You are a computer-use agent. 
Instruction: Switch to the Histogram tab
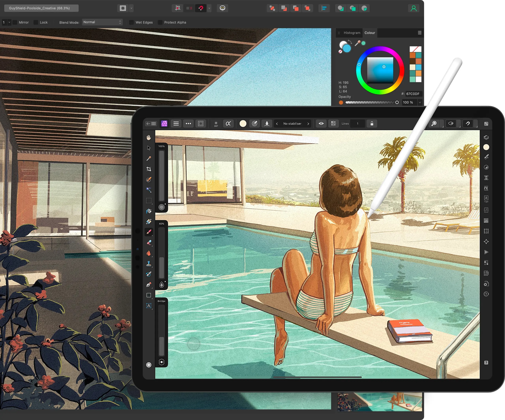coord(352,33)
